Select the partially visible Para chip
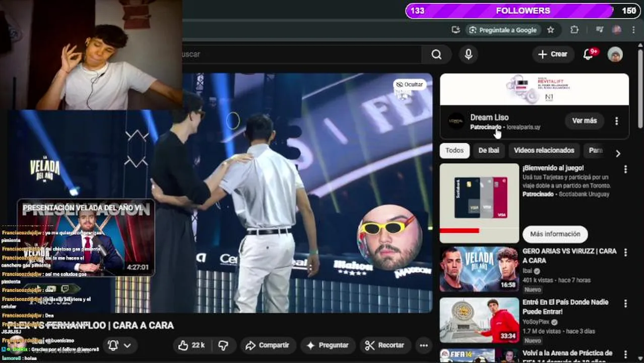The height and width of the screenshot is (363, 644). click(595, 151)
